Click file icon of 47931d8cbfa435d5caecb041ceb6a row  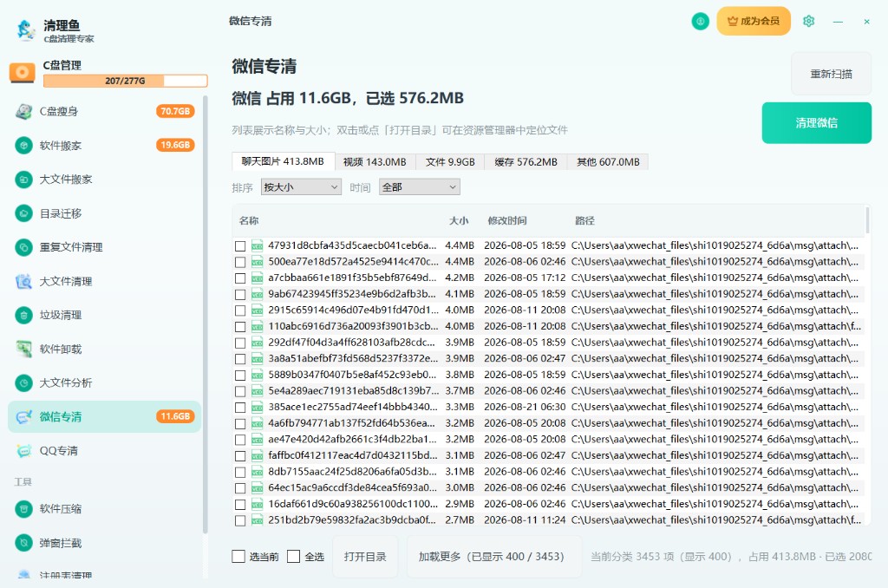pos(257,245)
